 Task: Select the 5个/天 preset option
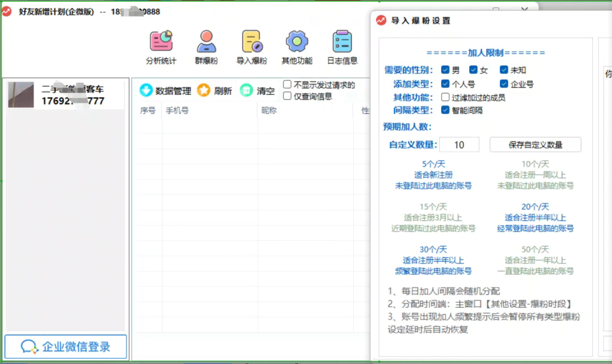433,175
